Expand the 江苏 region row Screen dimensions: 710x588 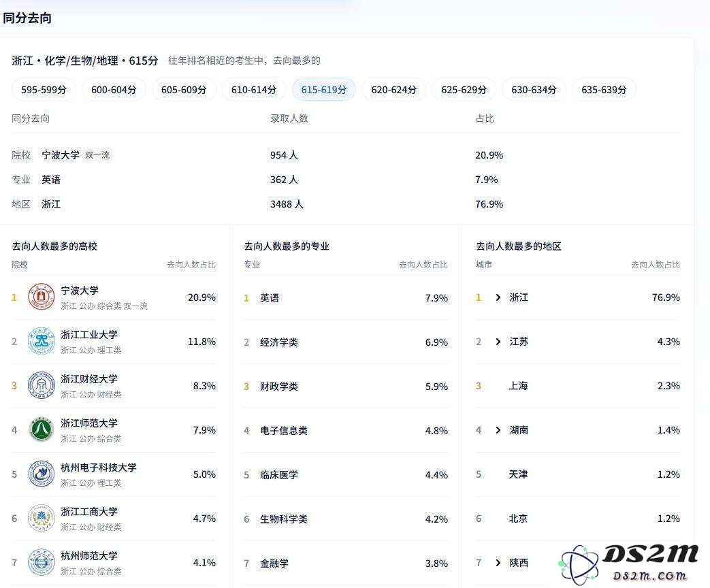coord(498,342)
